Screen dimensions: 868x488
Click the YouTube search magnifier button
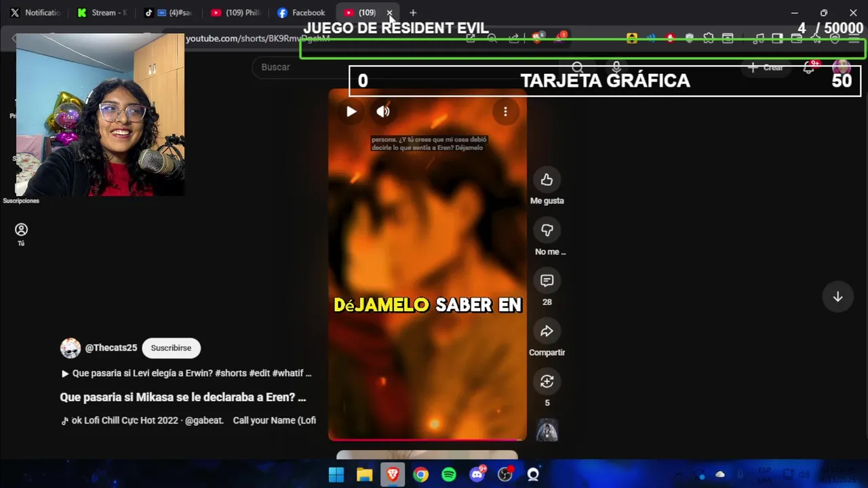click(x=578, y=67)
